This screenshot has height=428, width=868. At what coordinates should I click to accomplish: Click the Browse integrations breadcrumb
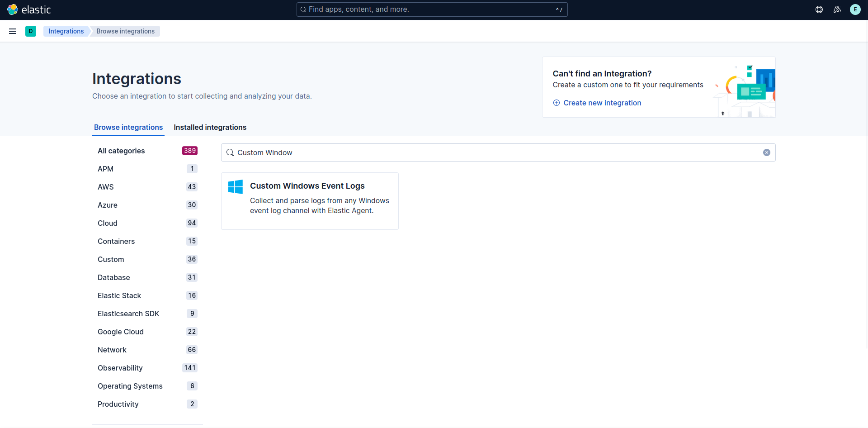coord(125,31)
